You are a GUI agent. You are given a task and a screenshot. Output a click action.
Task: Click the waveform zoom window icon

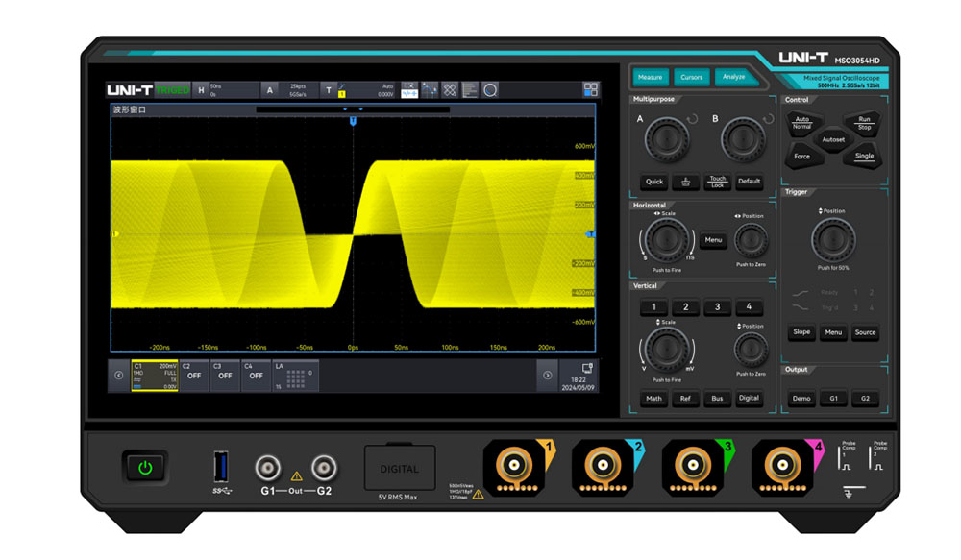[409, 90]
